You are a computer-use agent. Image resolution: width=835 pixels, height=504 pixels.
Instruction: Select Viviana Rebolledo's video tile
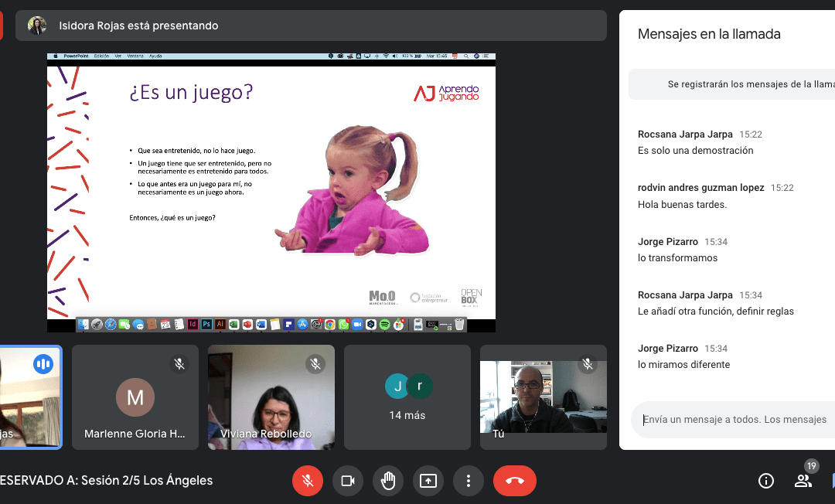tap(271, 397)
